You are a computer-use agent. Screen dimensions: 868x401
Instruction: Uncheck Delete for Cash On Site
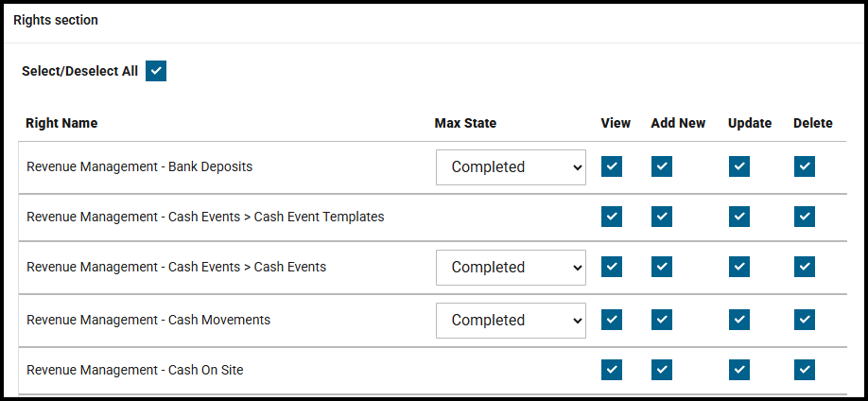coord(805,370)
